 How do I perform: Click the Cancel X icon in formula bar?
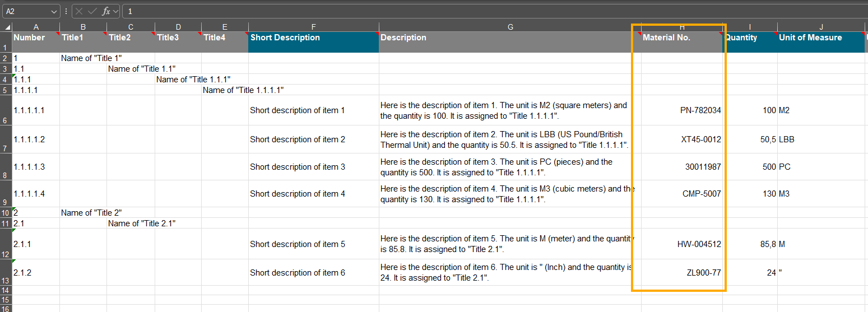pos(80,11)
